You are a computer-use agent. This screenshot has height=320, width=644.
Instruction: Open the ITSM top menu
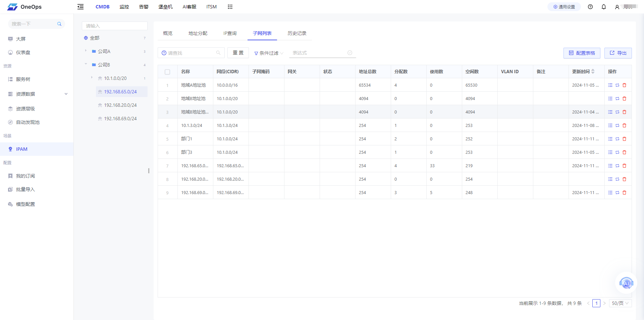[212, 7]
